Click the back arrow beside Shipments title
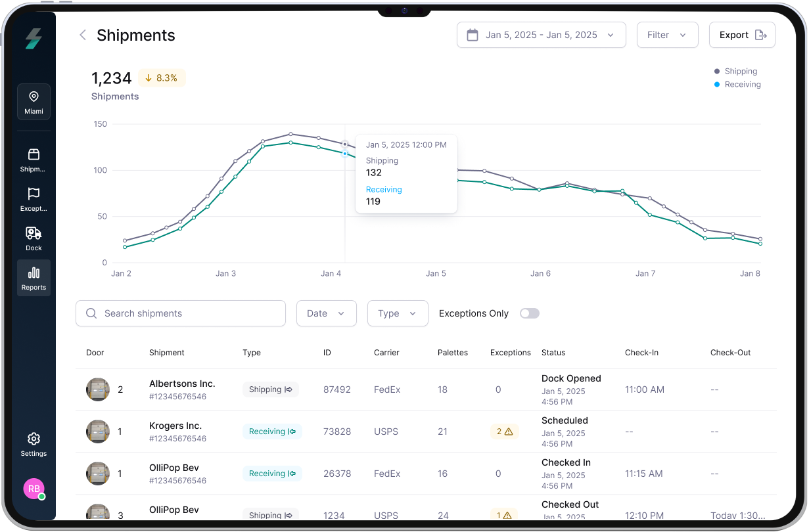The width and height of the screenshot is (809, 532). point(83,35)
